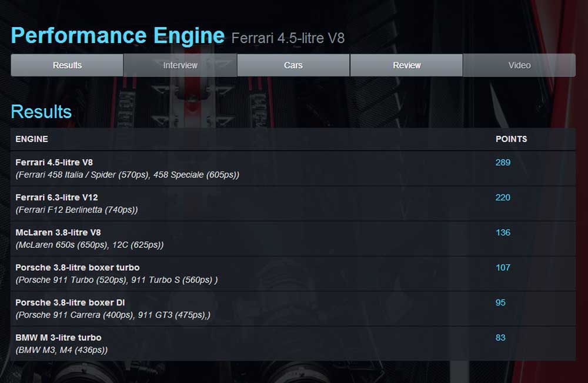The image size is (588, 383).
Task: Select the 107 points value
Action: pyautogui.click(x=503, y=267)
